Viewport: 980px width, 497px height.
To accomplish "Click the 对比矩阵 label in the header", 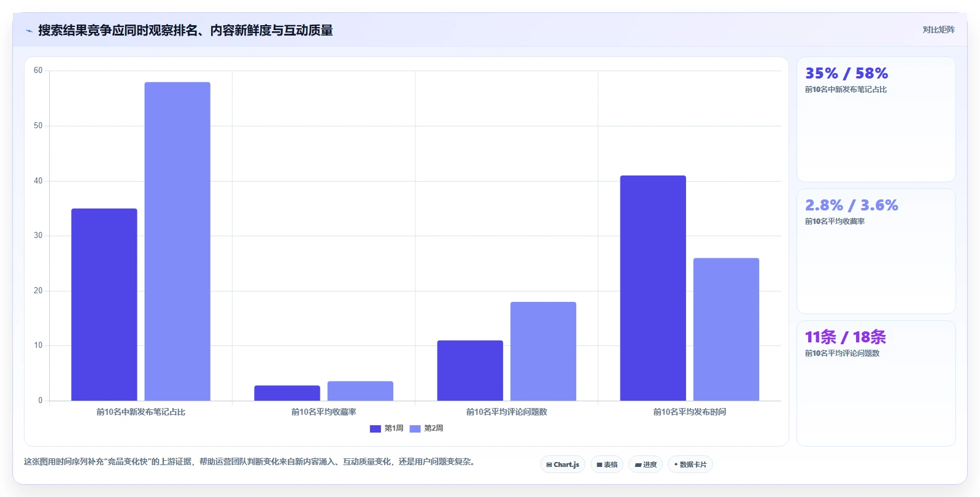I will click(938, 29).
